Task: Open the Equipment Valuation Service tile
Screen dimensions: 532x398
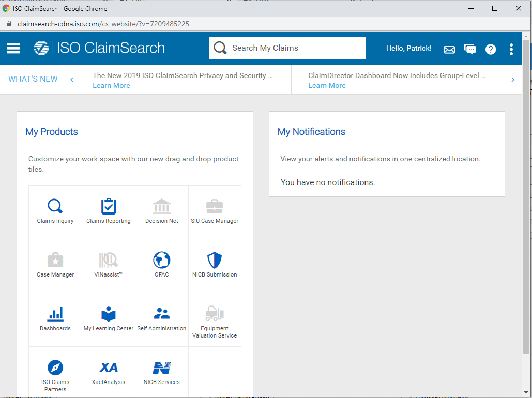Action: (x=215, y=319)
